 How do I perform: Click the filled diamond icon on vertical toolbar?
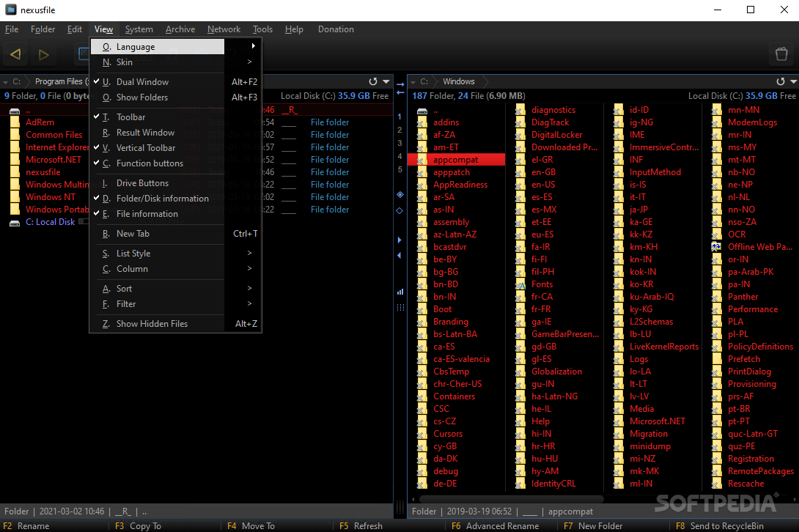[400, 195]
